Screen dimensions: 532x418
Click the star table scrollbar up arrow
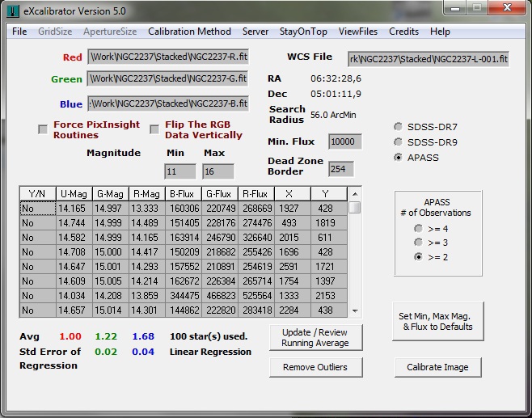pyautogui.click(x=354, y=194)
